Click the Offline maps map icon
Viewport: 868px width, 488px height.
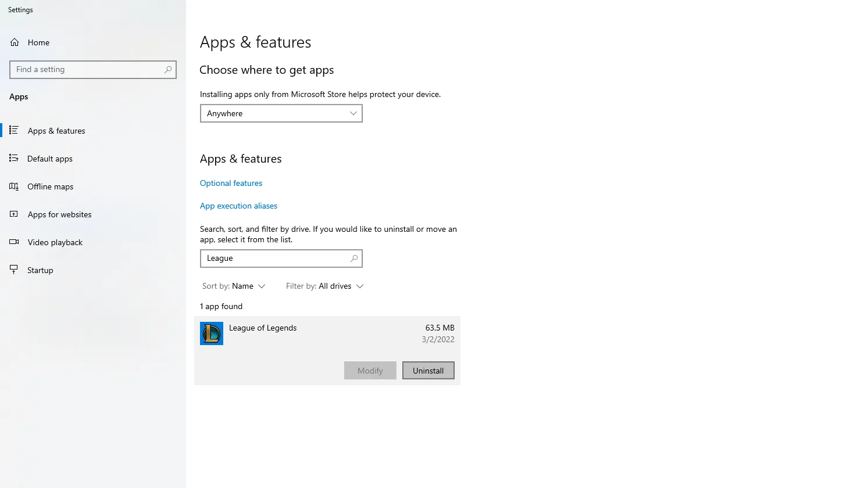14,186
